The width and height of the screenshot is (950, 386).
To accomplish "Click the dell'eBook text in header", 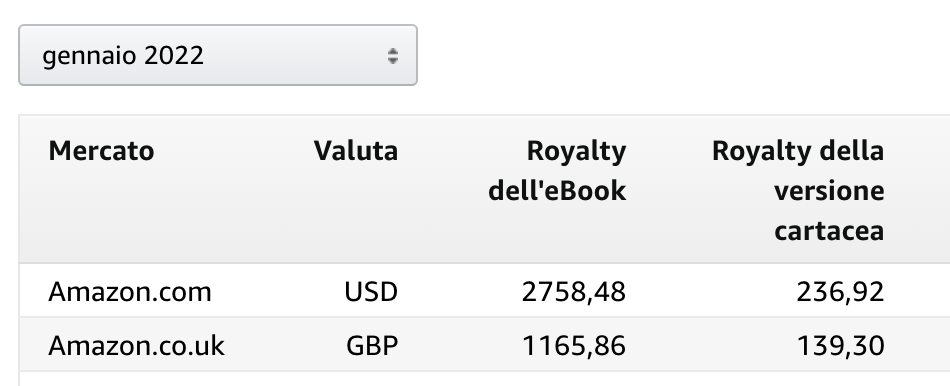I will click(x=557, y=191).
